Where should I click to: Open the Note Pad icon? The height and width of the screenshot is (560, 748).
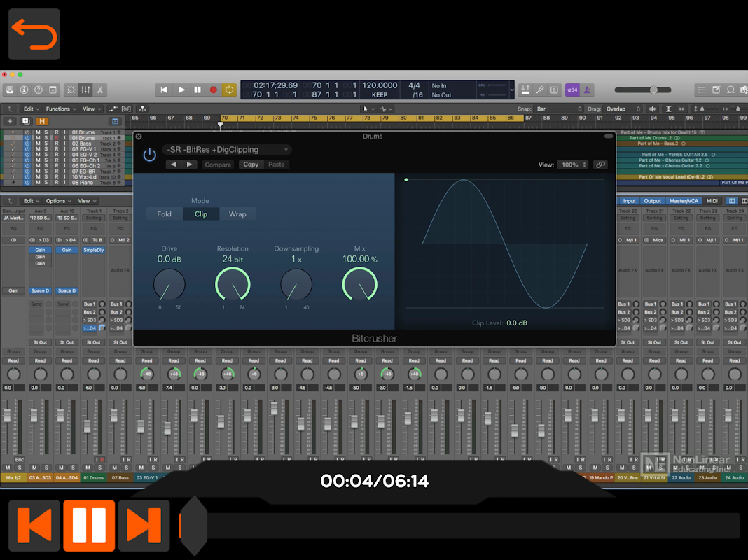click(716, 90)
